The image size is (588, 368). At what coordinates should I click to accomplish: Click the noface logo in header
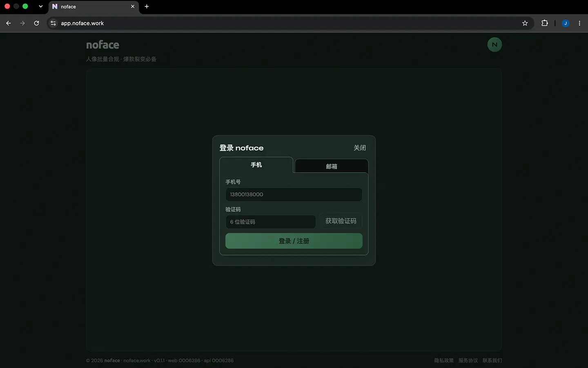[102, 45]
